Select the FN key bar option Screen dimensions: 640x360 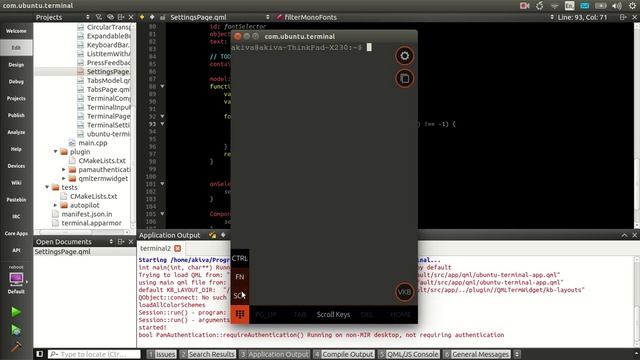(x=240, y=277)
